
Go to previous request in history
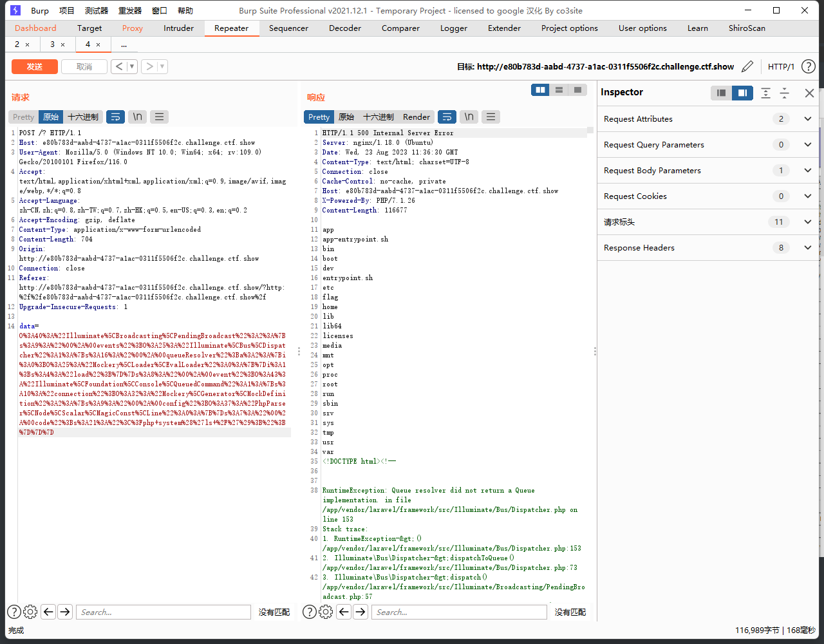pyautogui.click(x=119, y=66)
